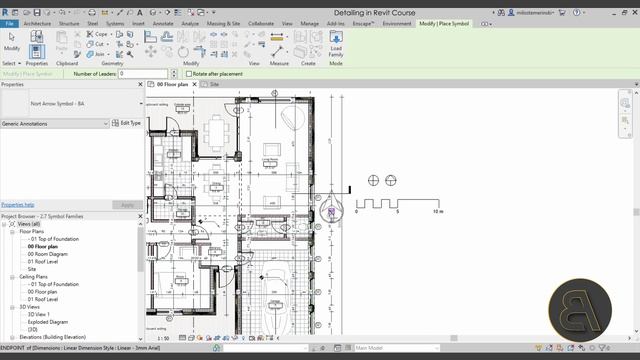The height and width of the screenshot is (360, 640).
Task: Click the view scale 1:50 control
Action: pos(163,338)
